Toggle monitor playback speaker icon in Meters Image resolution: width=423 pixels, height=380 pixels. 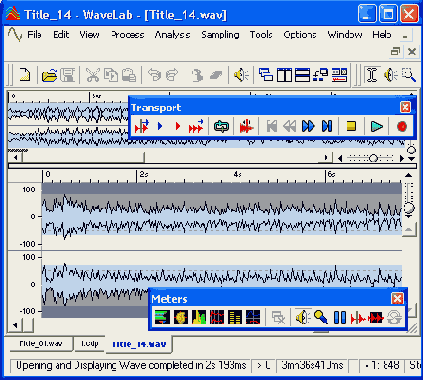click(x=303, y=317)
